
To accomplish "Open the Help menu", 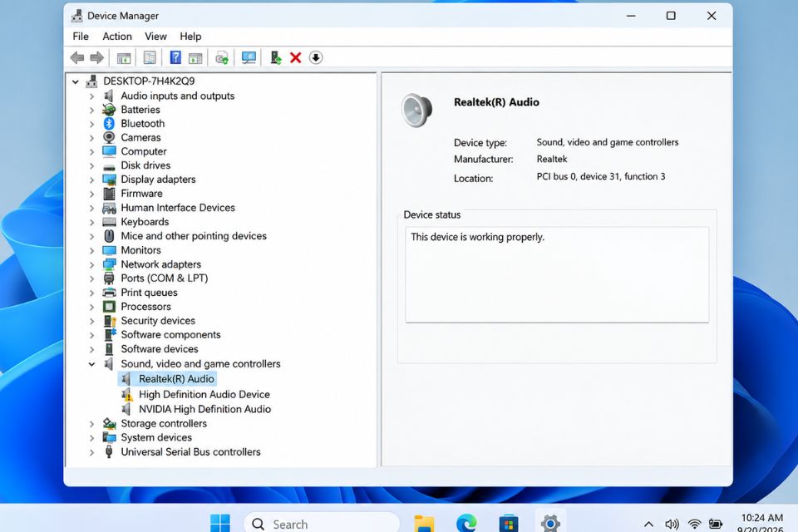I will pyautogui.click(x=190, y=36).
